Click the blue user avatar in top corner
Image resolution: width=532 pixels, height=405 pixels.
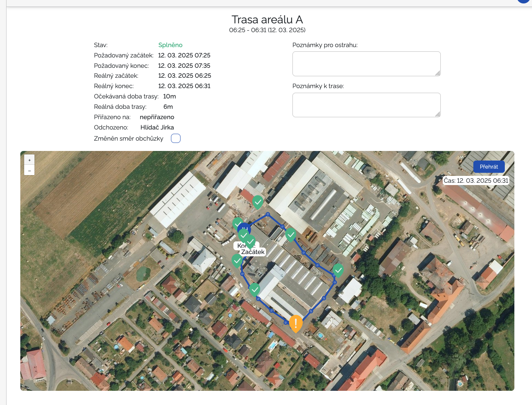click(x=524, y=1)
